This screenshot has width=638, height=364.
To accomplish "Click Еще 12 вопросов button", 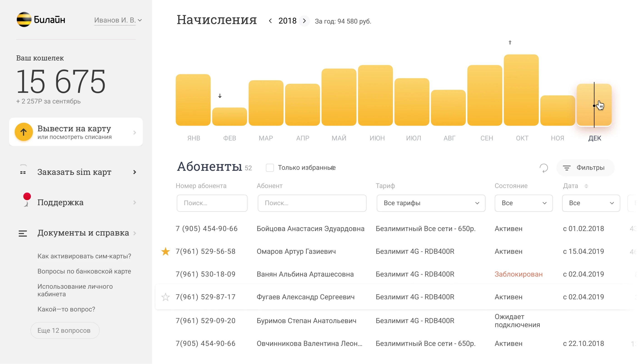I will click(x=65, y=330).
